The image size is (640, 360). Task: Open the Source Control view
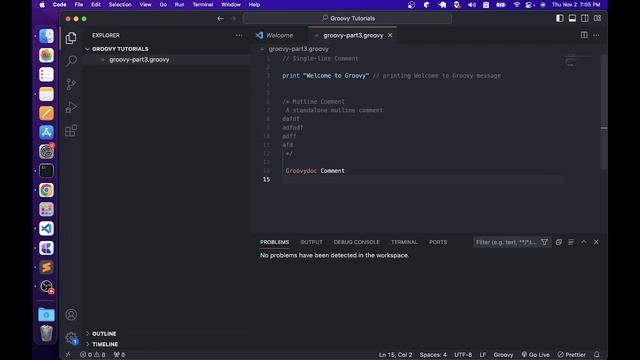pos(71,84)
